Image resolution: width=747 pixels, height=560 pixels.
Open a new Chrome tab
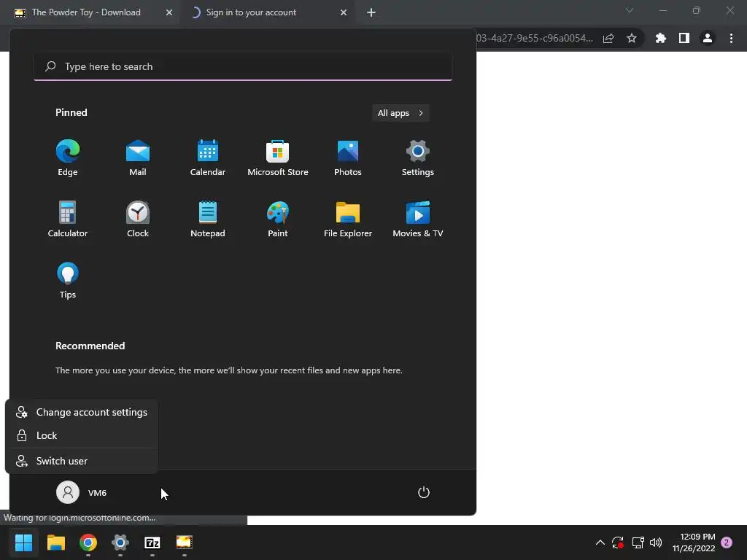pyautogui.click(x=371, y=12)
